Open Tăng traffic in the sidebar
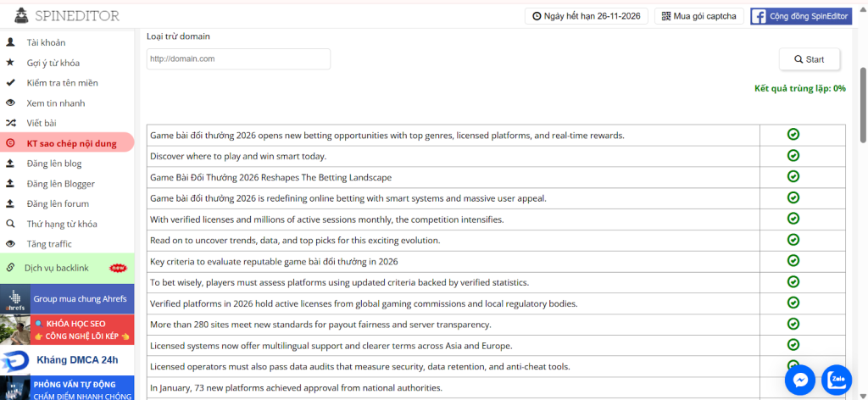The height and width of the screenshot is (400, 868). (49, 244)
